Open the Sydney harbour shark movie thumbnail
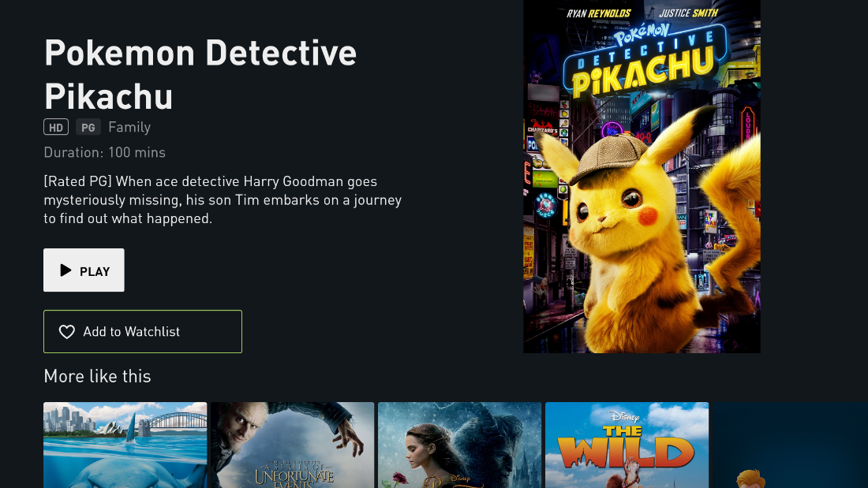This screenshot has width=868, height=488. tap(125, 445)
